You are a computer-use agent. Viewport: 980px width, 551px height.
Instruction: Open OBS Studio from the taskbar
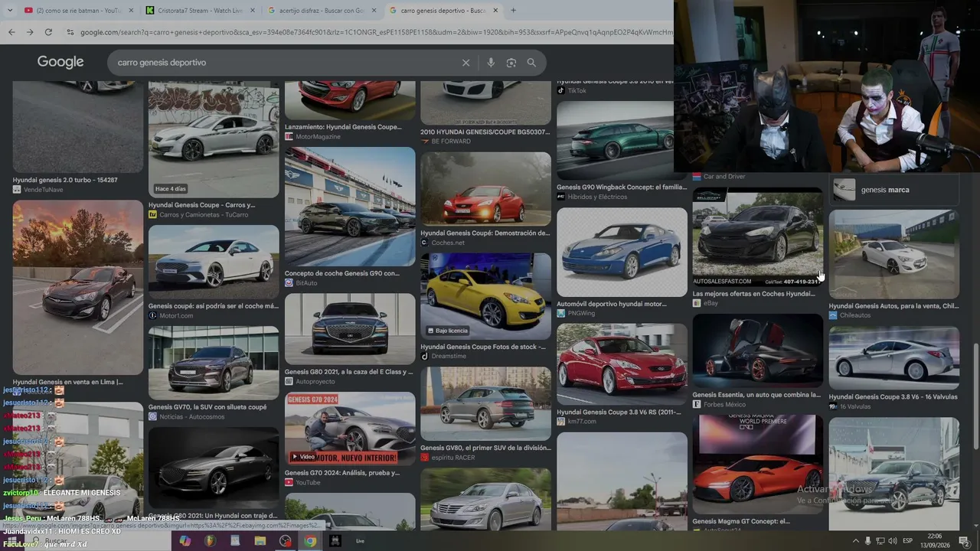(x=286, y=541)
